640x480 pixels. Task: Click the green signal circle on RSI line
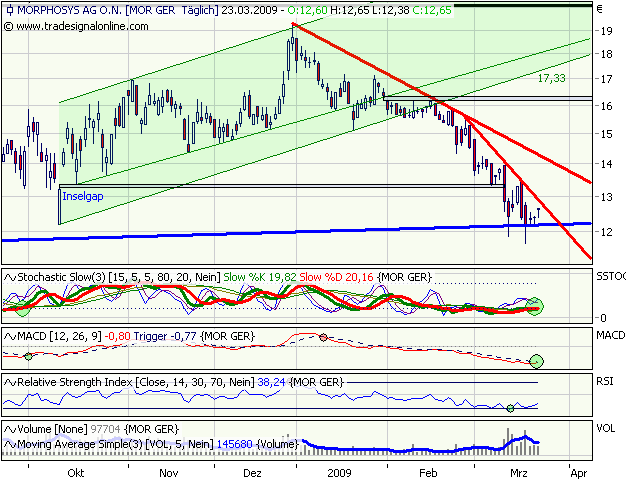(511, 407)
